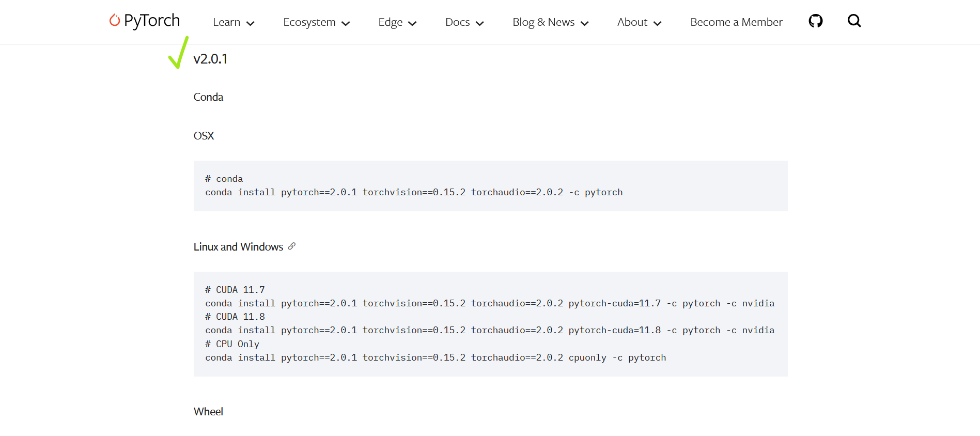This screenshot has height=436, width=980.
Task: Click the Linux and Windows heading
Action: [238, 247]
